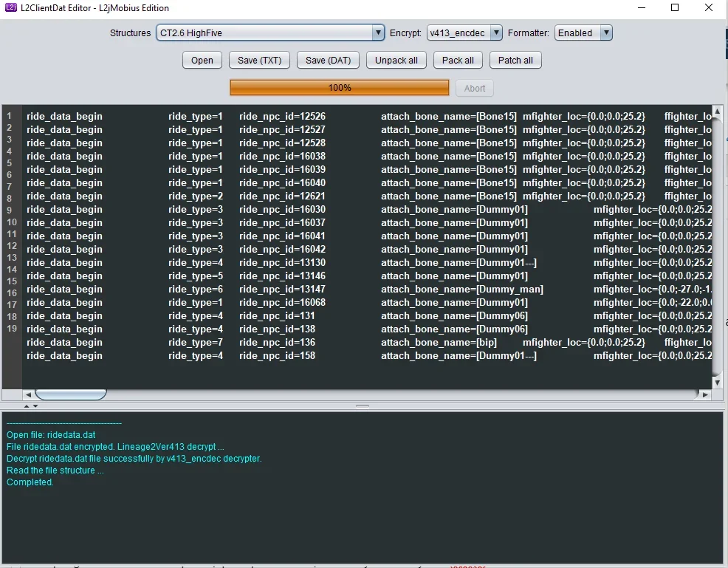Click the Open button
This screenshot has width=728, height=568.
coord(202,61)
